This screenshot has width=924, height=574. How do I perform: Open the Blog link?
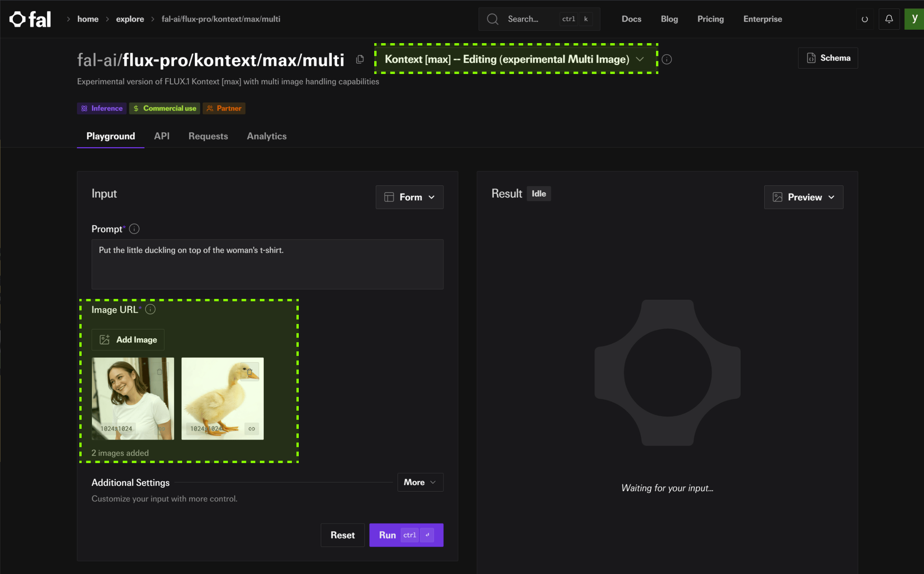669,19
